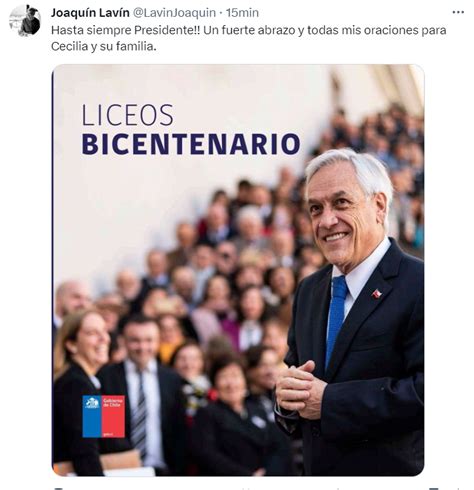Click the blue half of government logo
This screenshot has height=490, width=474.
click(92, 416)
